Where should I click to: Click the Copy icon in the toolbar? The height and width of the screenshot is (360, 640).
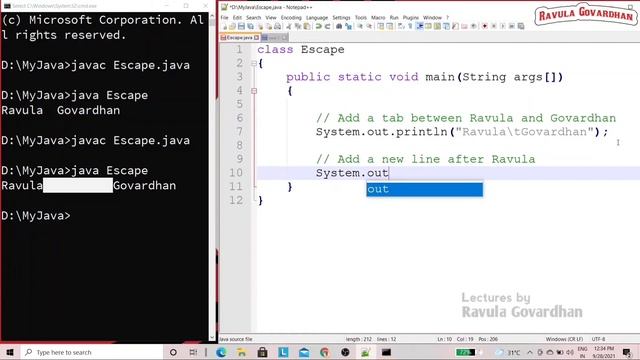point(298,26)
